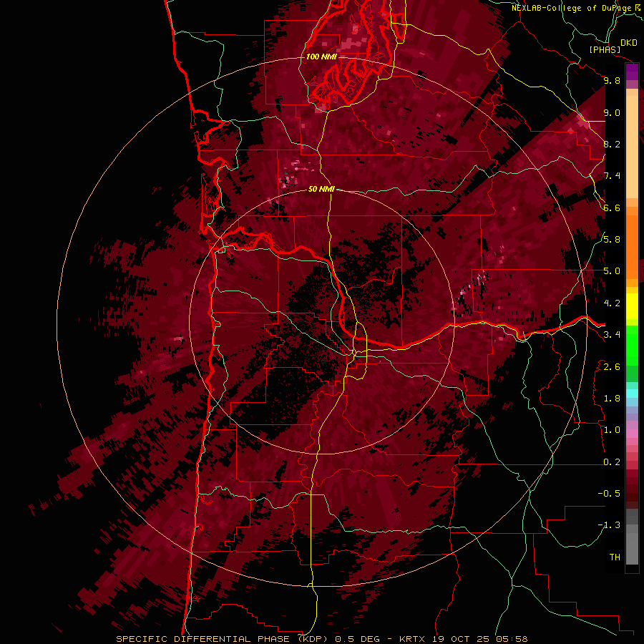Click the [PHAS] units label
Image resolution: width=644 pixels, height=644 pixels.
[x=605, y=50]
